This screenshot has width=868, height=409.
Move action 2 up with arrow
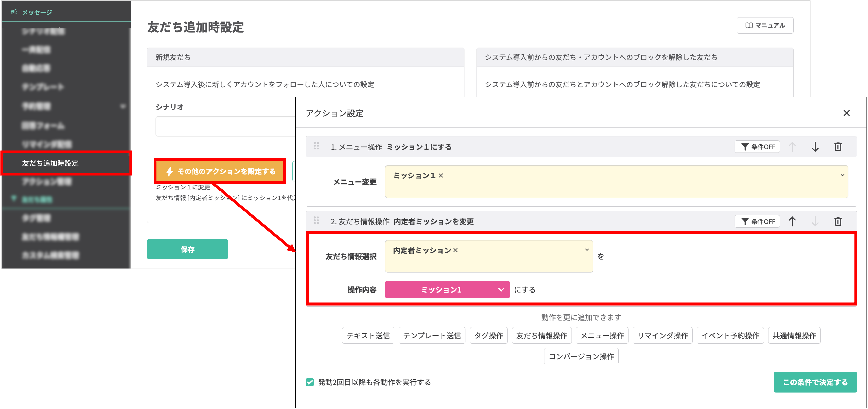792,222
